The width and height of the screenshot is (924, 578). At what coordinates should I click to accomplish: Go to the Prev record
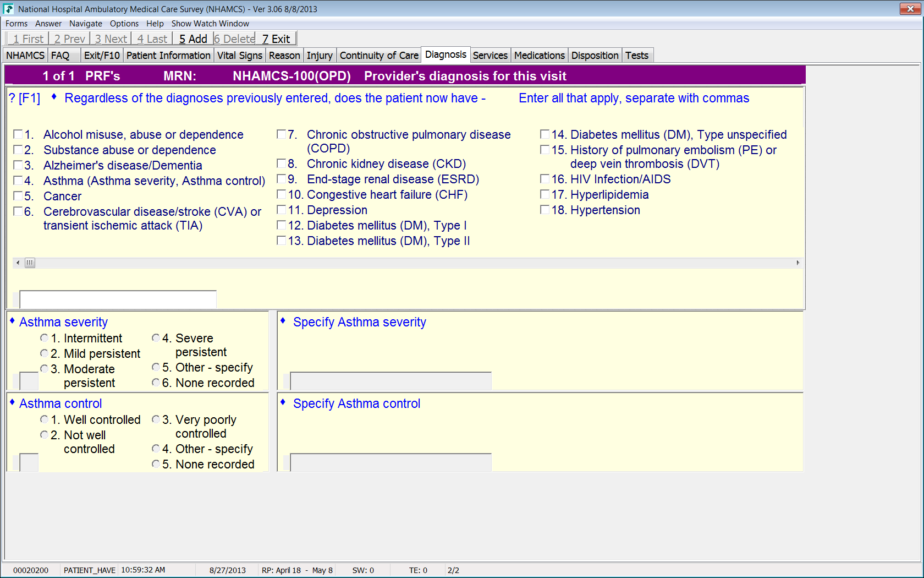(x=69, y=39)
